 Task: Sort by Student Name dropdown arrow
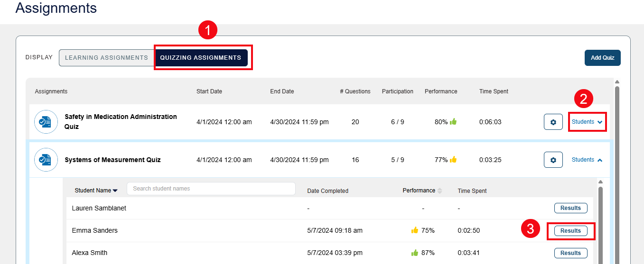pyautogui.click(x=115, y=191)
